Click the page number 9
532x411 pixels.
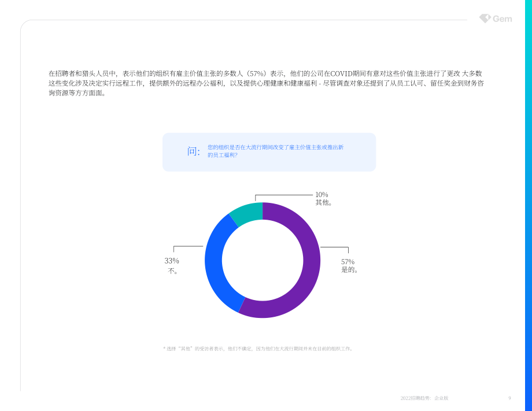509,398
